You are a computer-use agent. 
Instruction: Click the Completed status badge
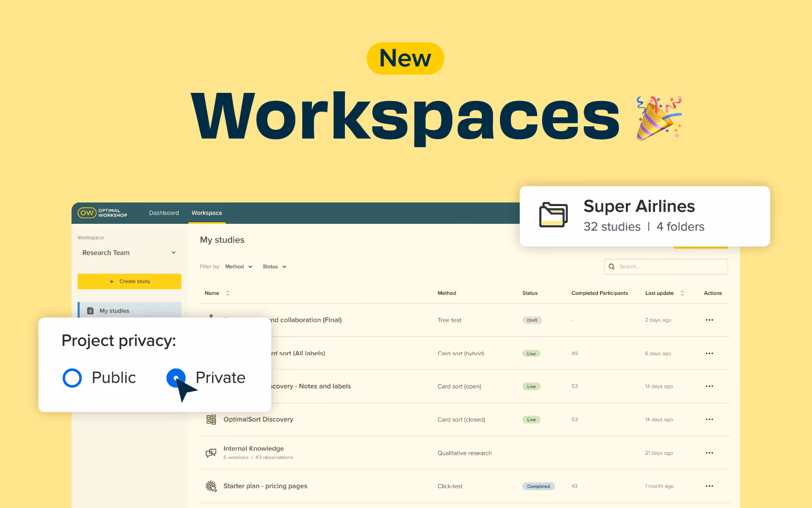click(x=538, y=486)
